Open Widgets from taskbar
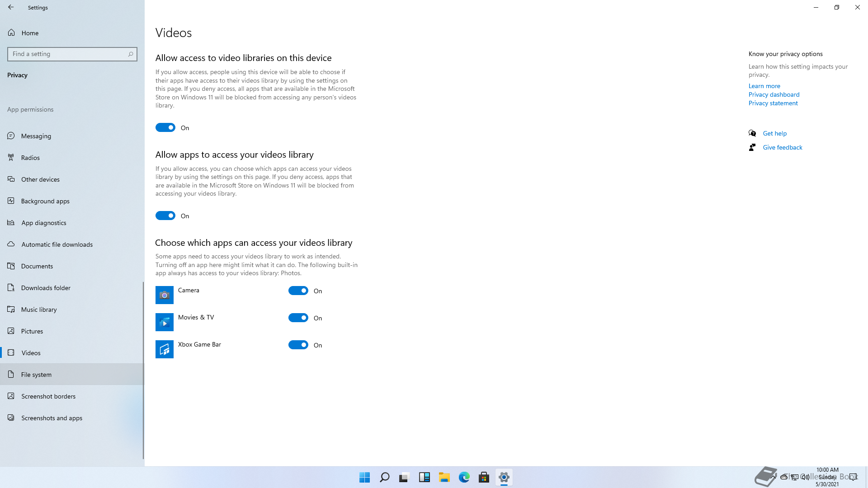The width and height of the screenshot is (868, 488). (425, 477)
